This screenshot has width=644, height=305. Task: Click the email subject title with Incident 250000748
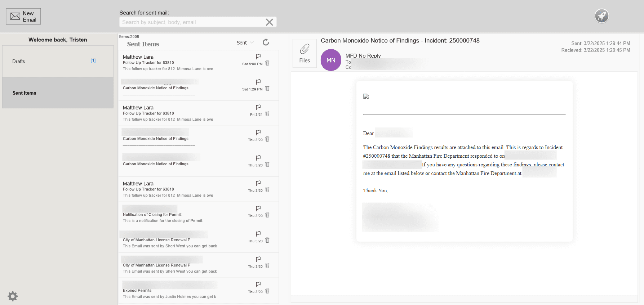[x=400, y=41]
